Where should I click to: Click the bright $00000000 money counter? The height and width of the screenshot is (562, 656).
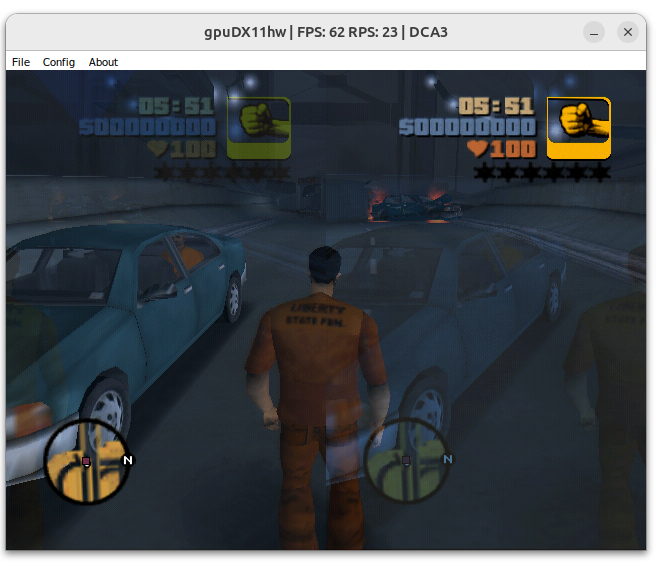tap(467, 127)
